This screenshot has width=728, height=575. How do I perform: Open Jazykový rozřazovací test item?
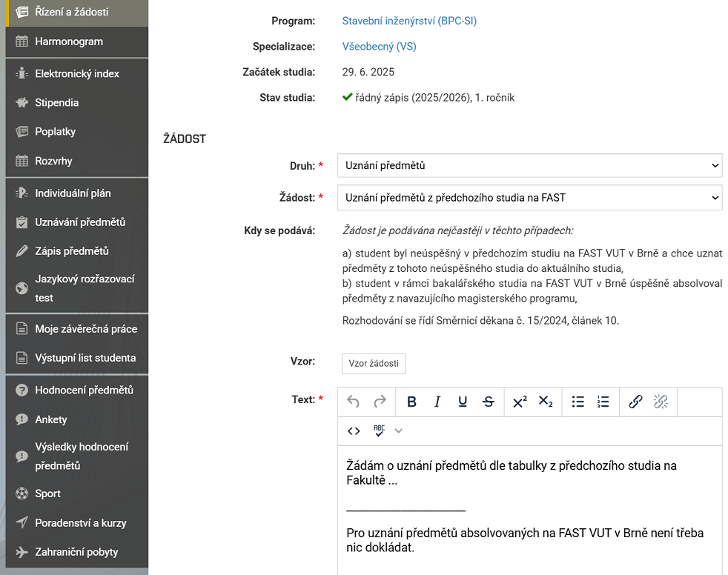pos(77,288)
